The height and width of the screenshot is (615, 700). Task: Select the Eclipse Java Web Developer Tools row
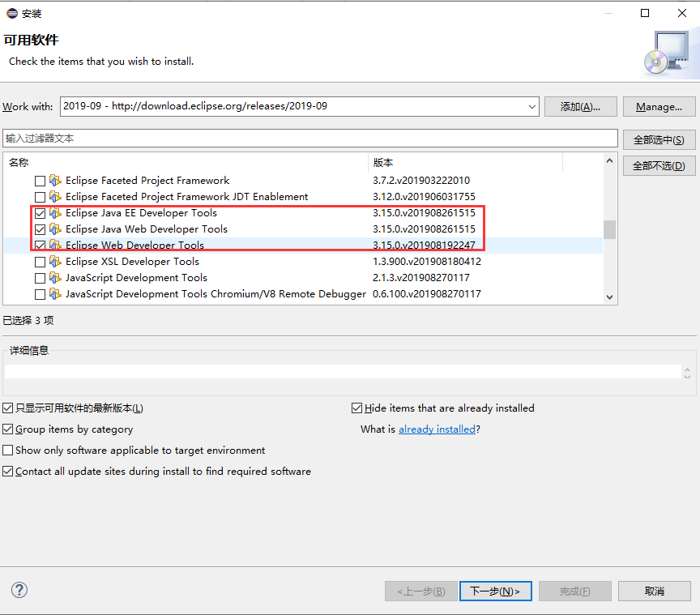[304, 229]
